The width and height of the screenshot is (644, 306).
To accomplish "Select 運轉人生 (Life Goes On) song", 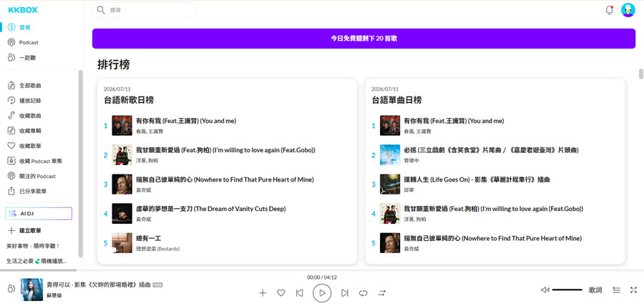I will pyautogui.click(x=477, y=179).
